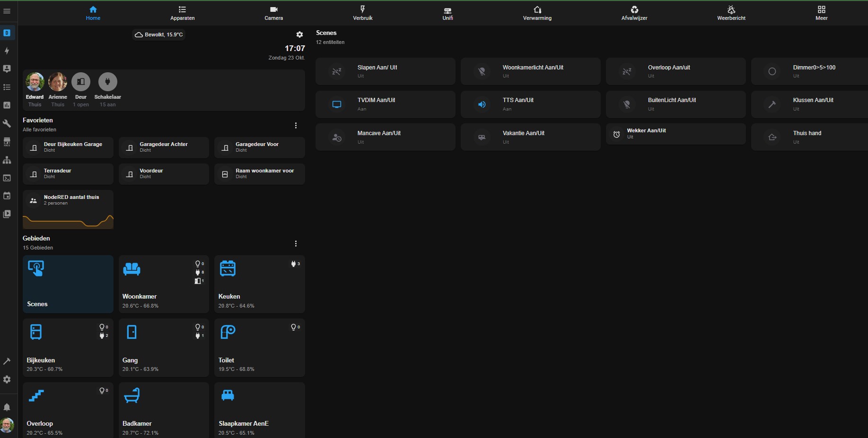Switch to the Verwarming tab

[537, 13]
